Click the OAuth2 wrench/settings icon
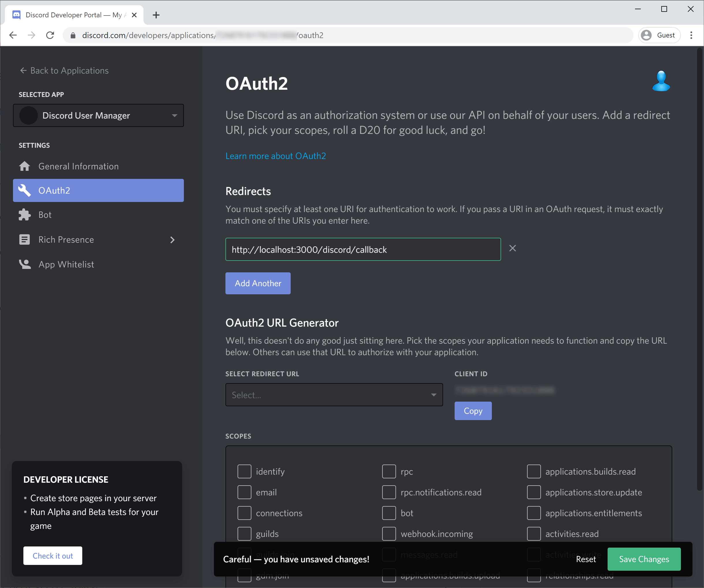This screenshot has width=704, height=588. [23, 190]
